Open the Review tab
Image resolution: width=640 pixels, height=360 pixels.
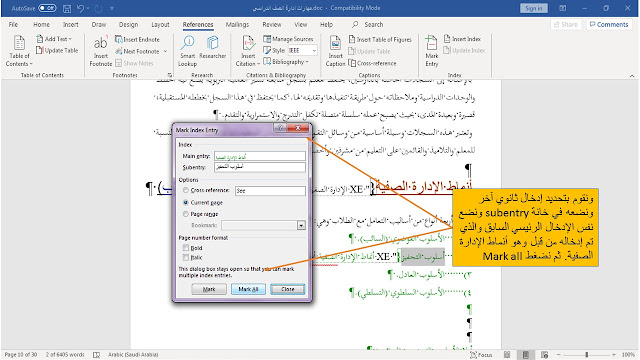tap(272, 24)
